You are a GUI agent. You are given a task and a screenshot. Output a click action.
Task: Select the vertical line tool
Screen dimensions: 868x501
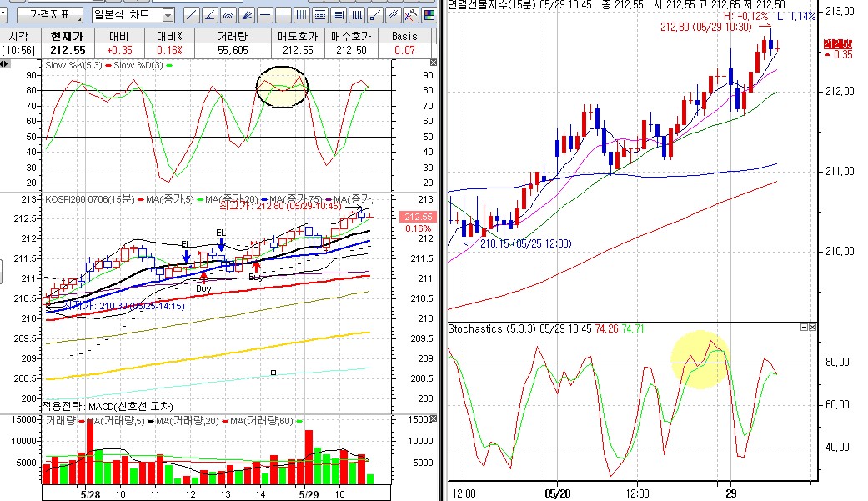coord(283,15)
